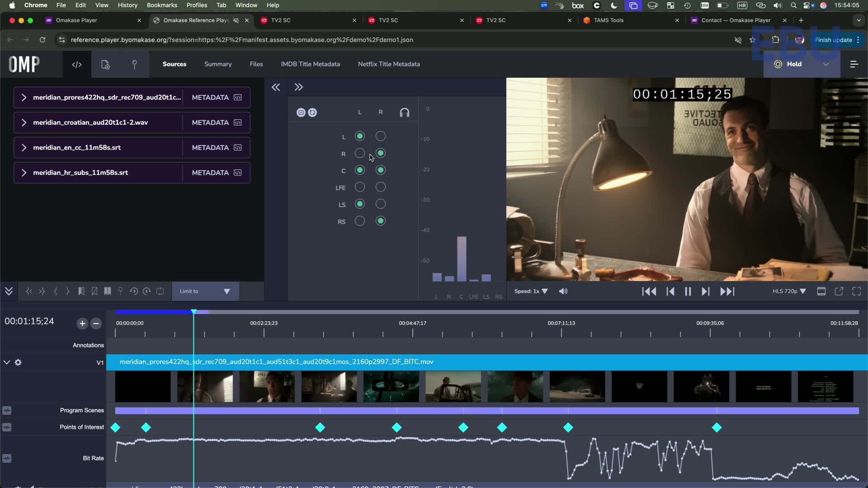Step forward one frame

tap(705, 291)
